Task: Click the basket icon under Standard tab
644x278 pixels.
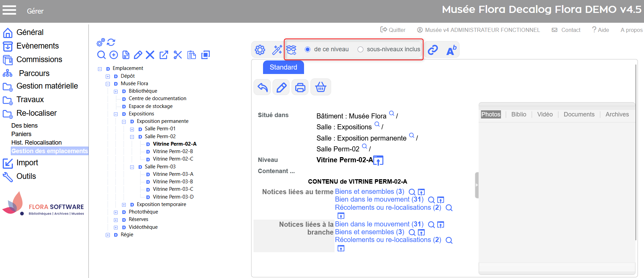Action: point(321,88)
